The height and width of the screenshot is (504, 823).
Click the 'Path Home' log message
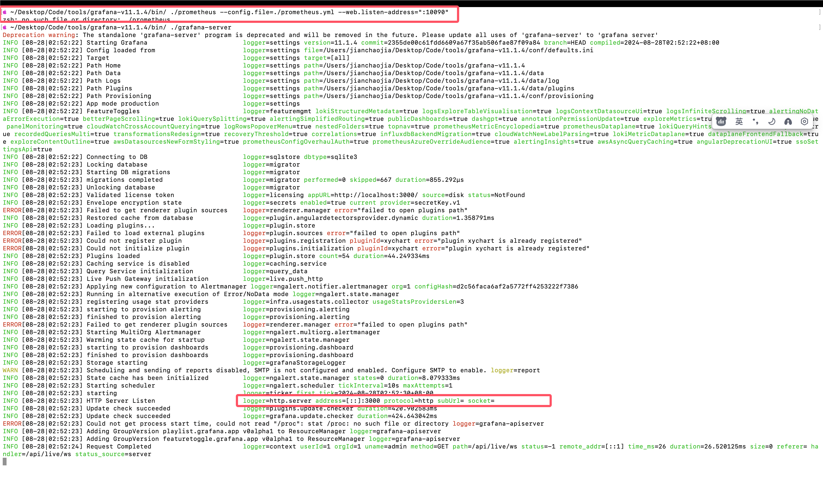pos(103,66)
